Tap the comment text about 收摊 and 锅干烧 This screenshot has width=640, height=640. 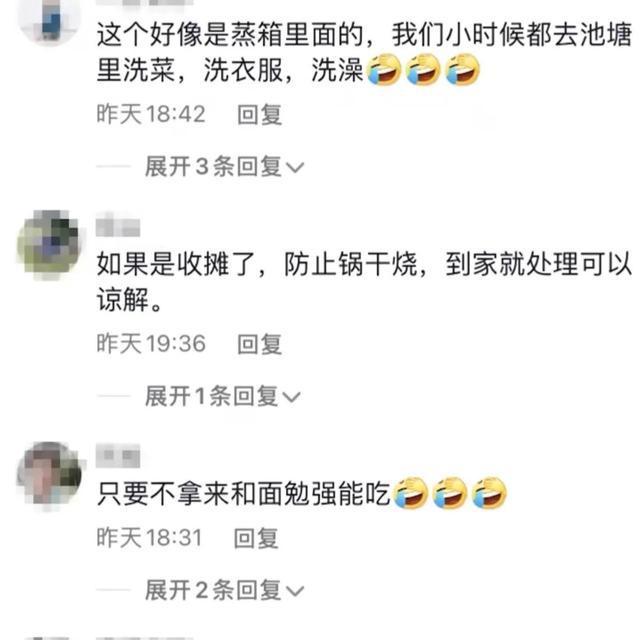pyautogui.click(x=364, y=282)
